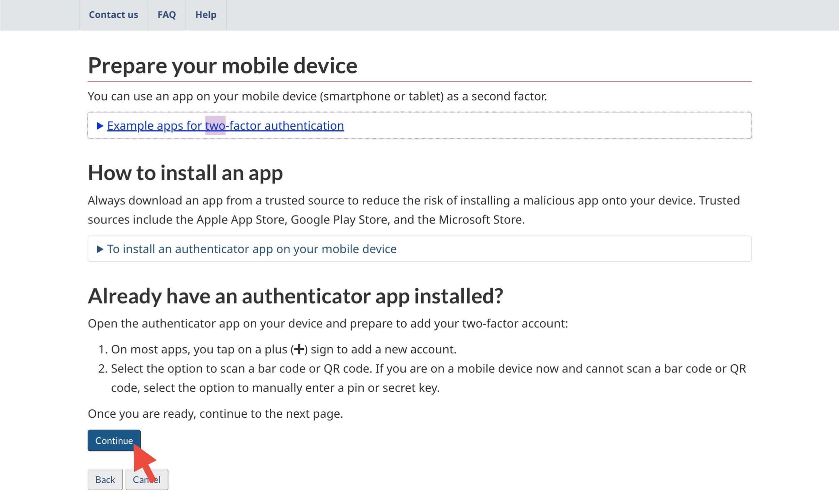Click the Already have an authenticator app heading
This screenshot has height=504, width=839.
[295, 296]
